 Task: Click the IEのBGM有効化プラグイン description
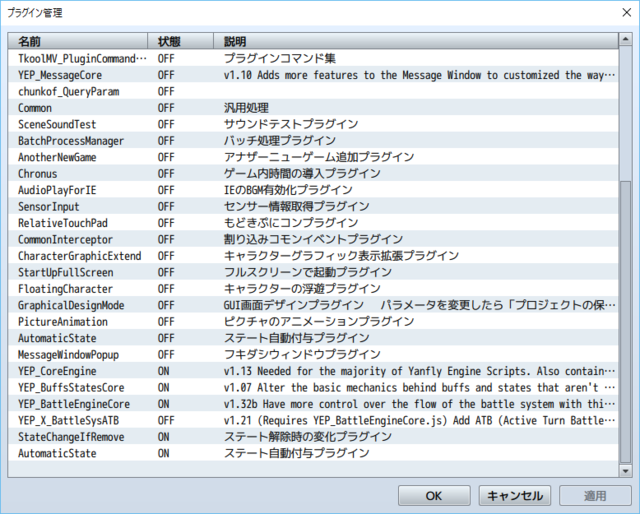pos(288,190)
